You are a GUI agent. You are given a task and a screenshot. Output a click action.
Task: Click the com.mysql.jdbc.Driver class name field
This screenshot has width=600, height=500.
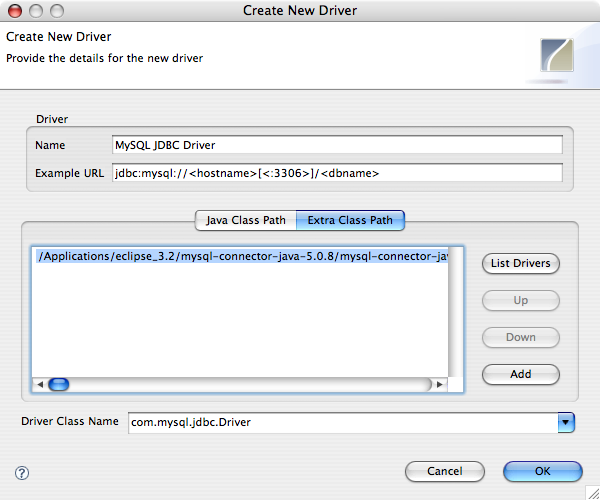340,422
